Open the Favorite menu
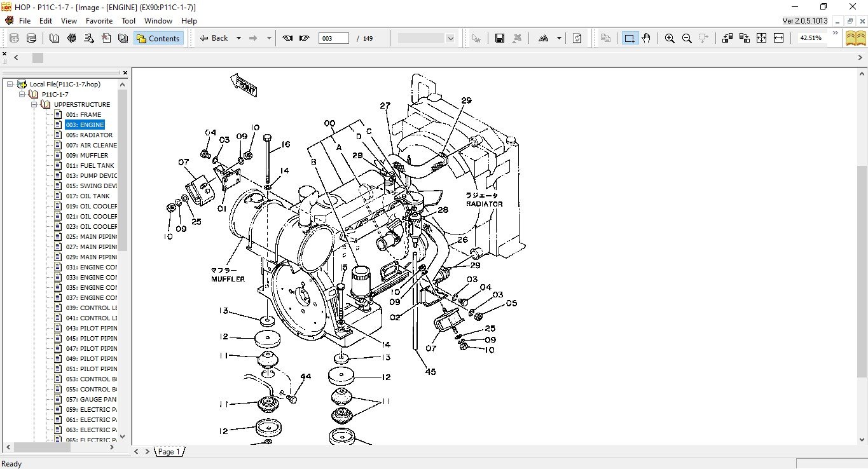 coord(99,20)
